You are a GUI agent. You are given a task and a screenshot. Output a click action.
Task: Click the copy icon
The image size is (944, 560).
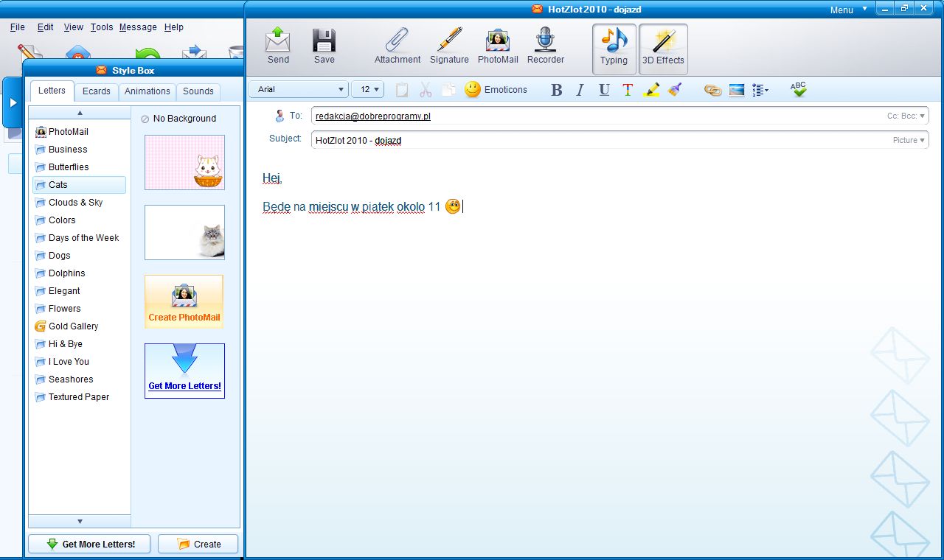(448, 90)
